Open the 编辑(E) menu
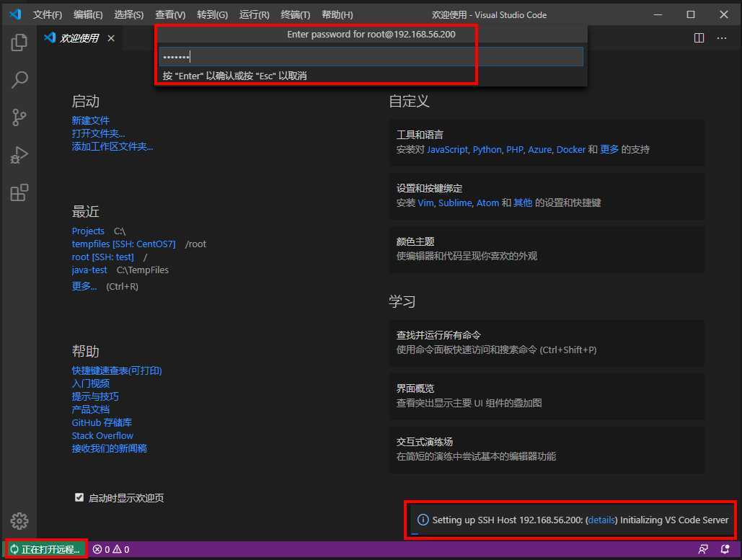 88,14
